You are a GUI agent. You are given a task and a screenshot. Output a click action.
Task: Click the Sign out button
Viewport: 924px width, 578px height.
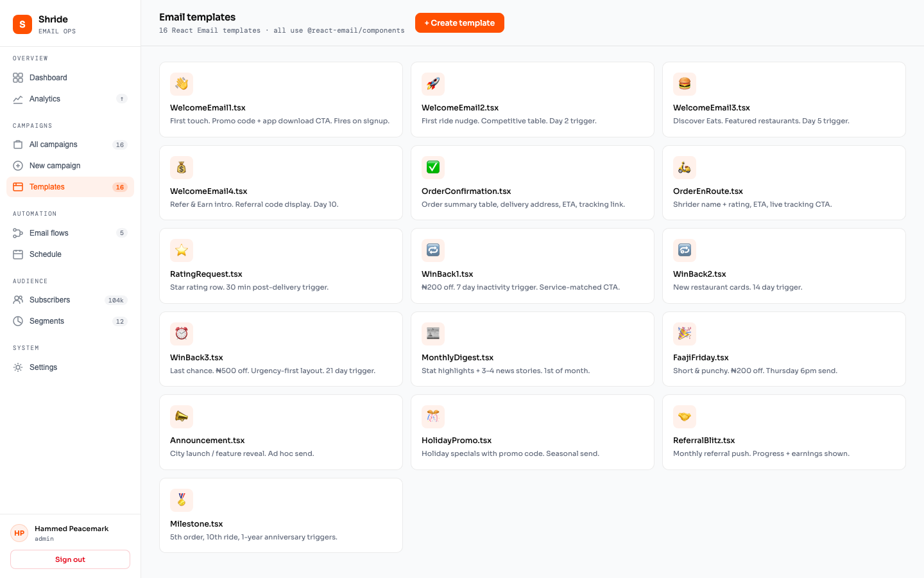[x=69, y=559]
